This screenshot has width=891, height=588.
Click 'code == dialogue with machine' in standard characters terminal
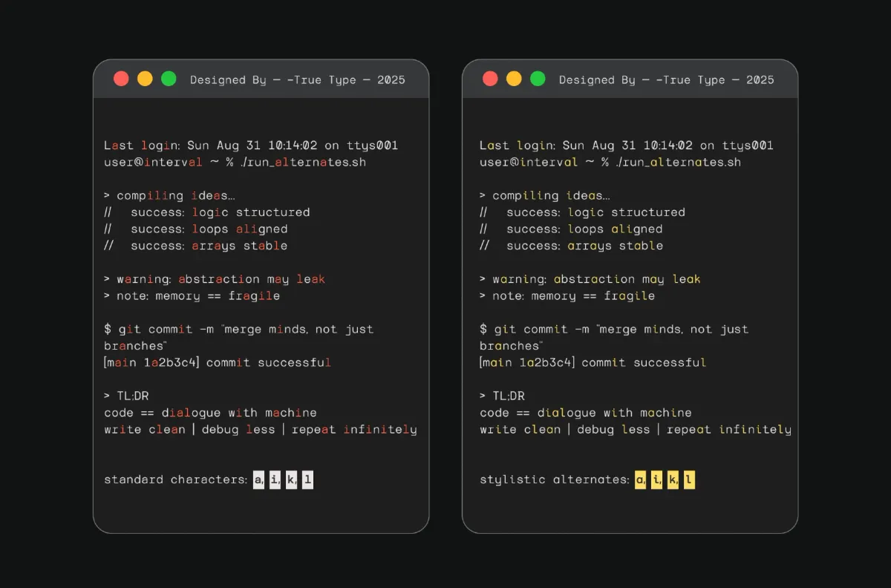[210, 413]
